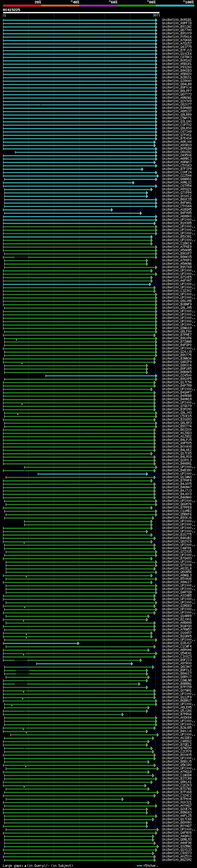Click hit label UniRef100_A4FVH7
Image resolution: width=197 pixels, height=868 pixels.
(x=176, y=281)
